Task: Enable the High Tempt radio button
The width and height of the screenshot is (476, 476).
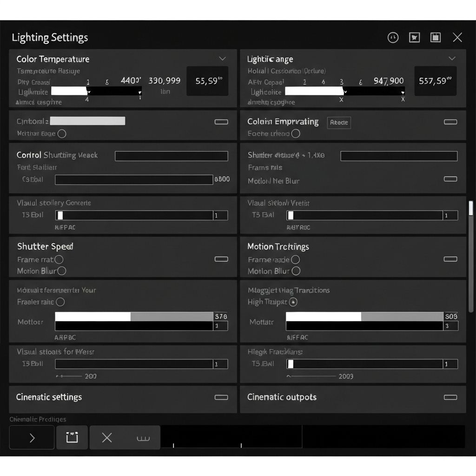Action: (294, 302)
